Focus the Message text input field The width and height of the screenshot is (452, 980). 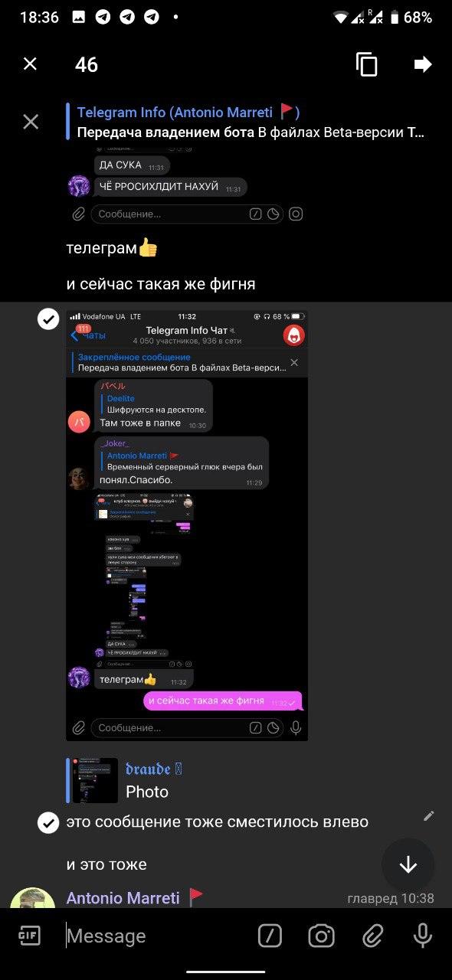pos(153,936)
